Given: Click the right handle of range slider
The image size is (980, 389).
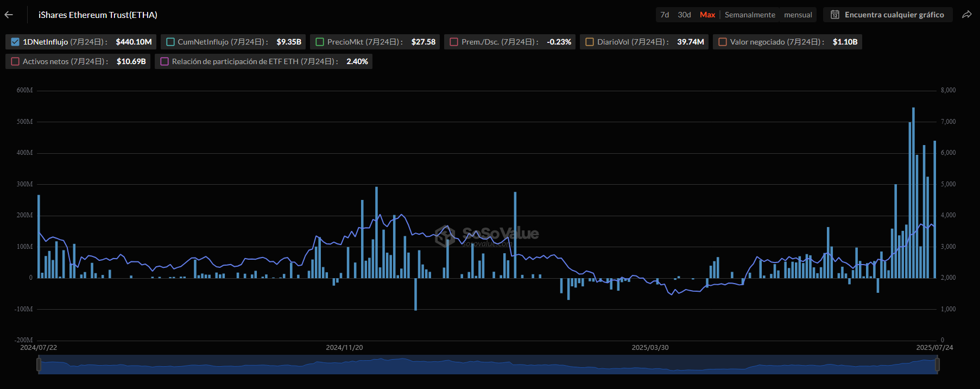Looking at the screenshot, I should click(937, 365).
